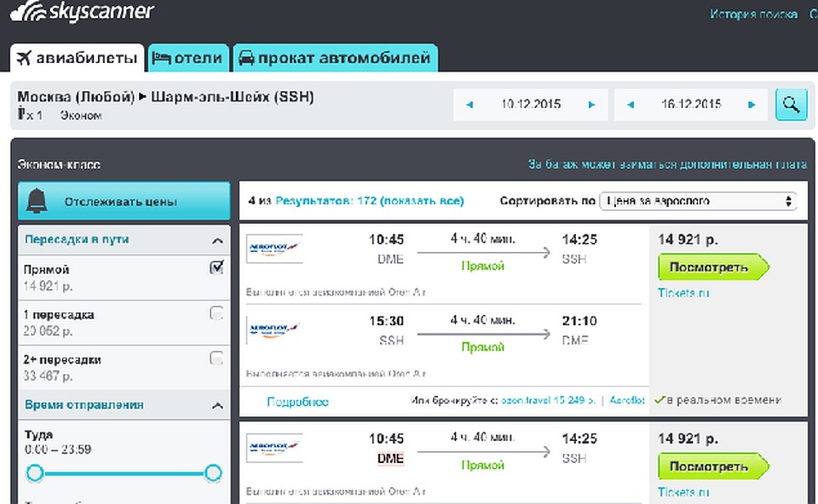Click the 20 052 р. one-stop price

[x=48, y=331]
